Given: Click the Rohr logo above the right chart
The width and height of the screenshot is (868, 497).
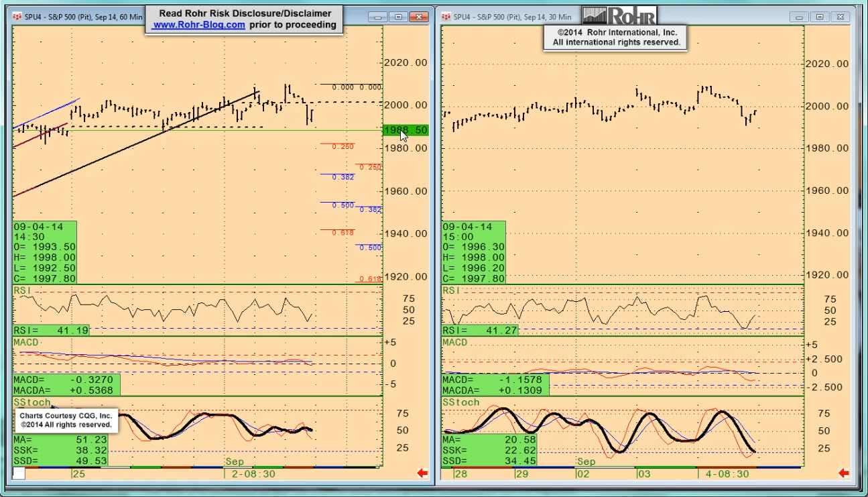Looking at the screenshot, I should [619, 15].
